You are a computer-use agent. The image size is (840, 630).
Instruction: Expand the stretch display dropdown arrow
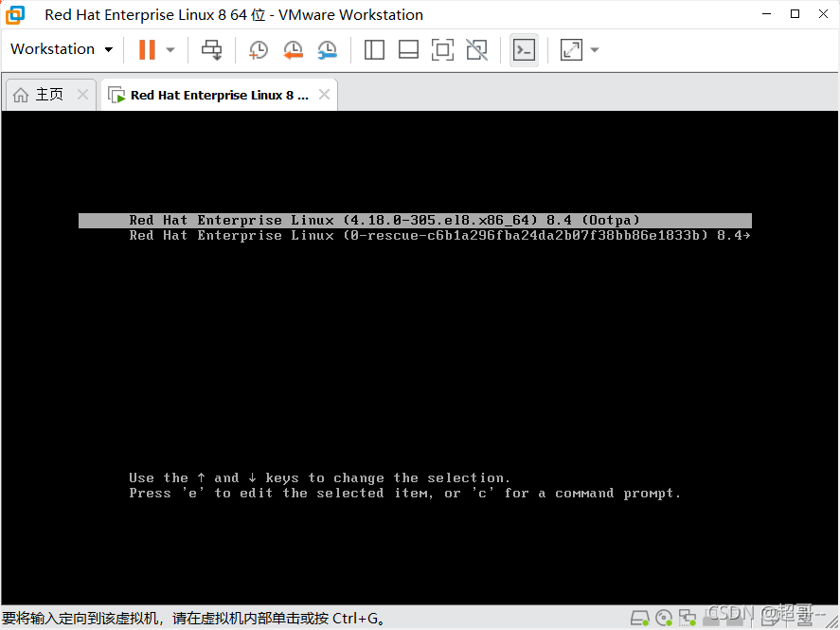(x=594, y=50)
